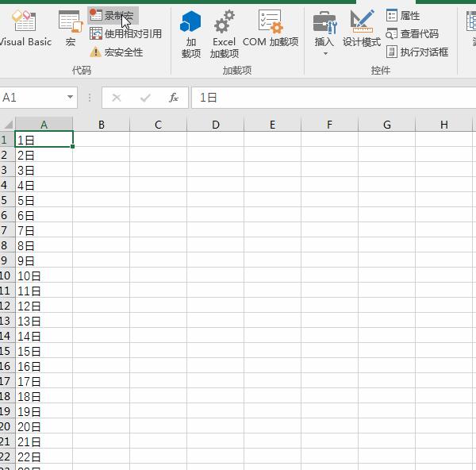This screenshot has width=476, height=470.
Task: Click cell containing 19日
Action: click(44, 410)
